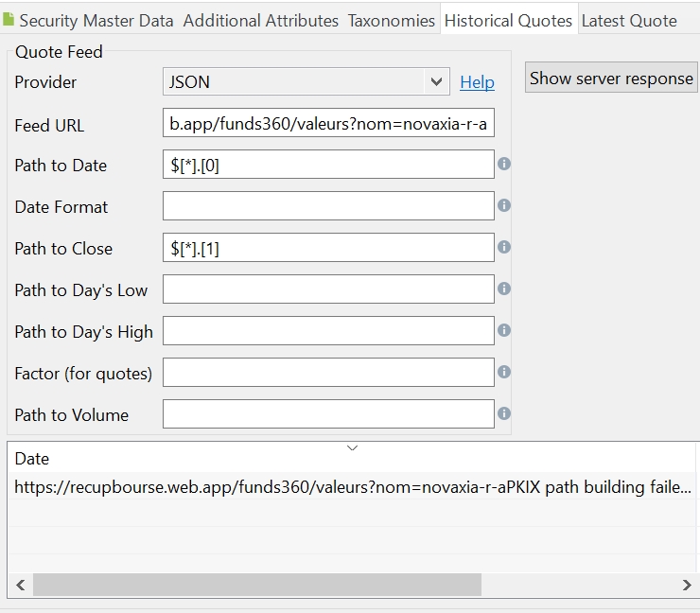
Task: Select the PKIX path building failed row
Action: click(x=352, y=488)
